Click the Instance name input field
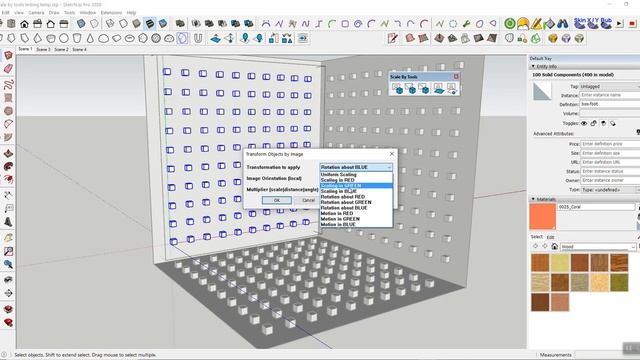 610,95
